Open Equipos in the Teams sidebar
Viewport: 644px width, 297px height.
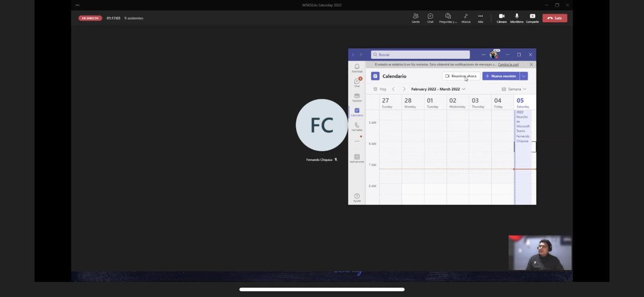coord(357,97)
